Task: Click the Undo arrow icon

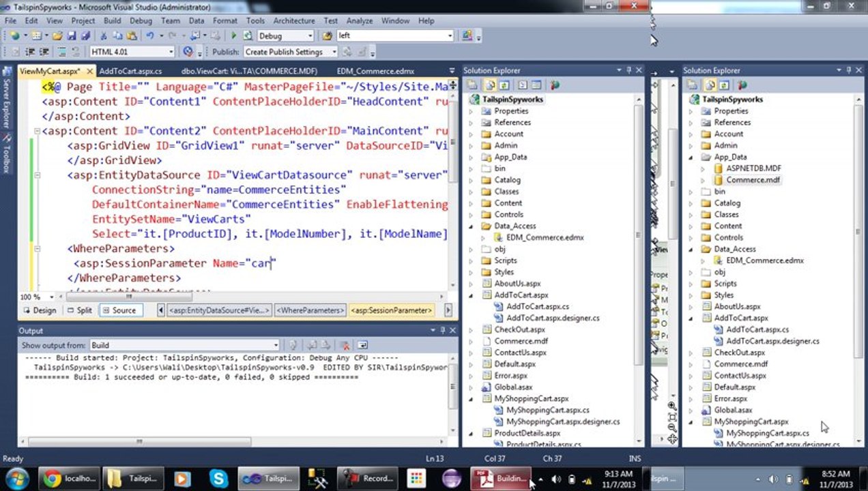Action: (x=150, y=35)
